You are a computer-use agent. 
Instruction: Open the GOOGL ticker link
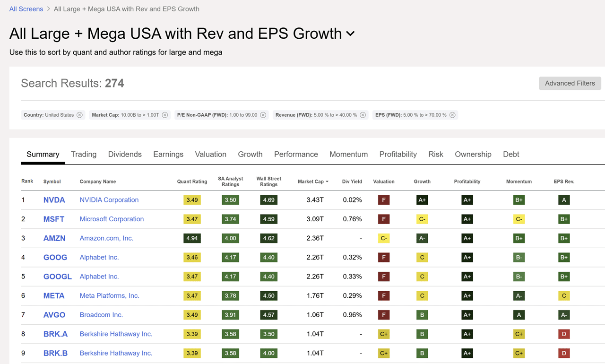point(58,277)
